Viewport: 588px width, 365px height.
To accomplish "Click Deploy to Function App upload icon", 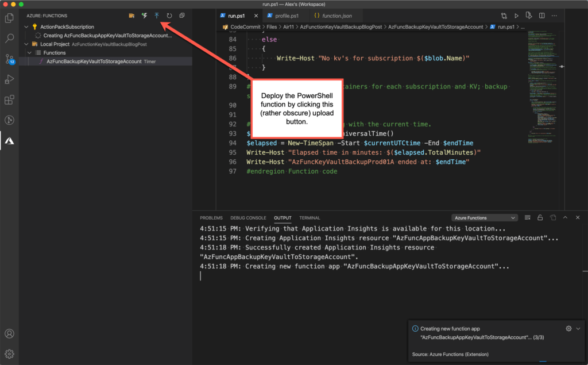I will click(x=157, y=16).
